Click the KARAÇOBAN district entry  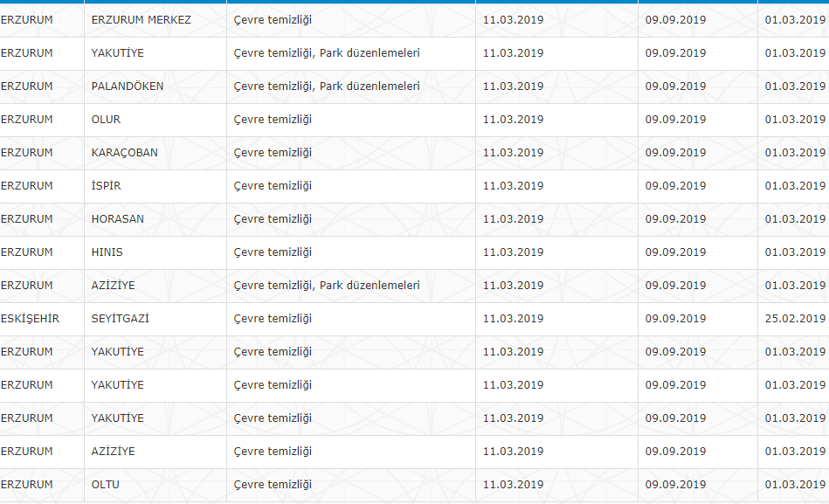(x=124, y=153)
